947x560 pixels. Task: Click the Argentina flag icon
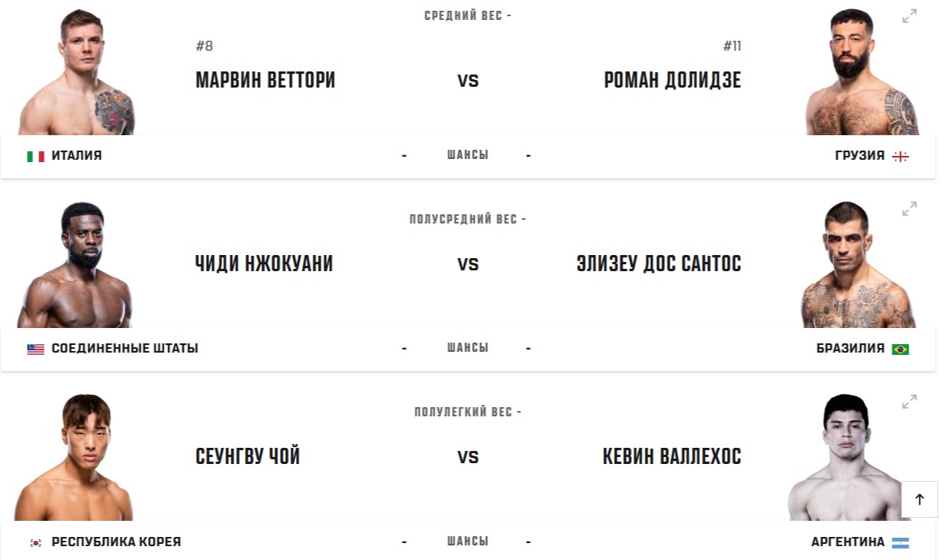[x=900, y=542]
